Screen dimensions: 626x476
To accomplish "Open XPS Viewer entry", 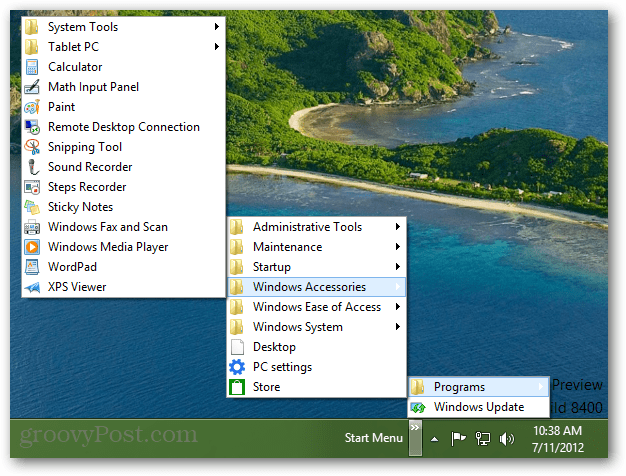I will coord(123,287).
